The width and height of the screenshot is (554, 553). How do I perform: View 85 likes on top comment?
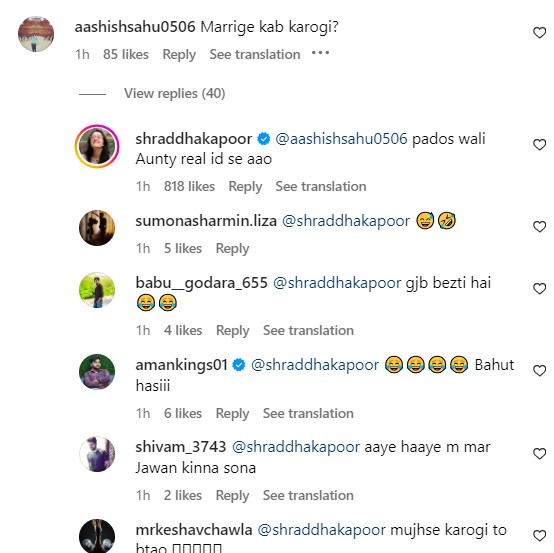coord(126,54)
